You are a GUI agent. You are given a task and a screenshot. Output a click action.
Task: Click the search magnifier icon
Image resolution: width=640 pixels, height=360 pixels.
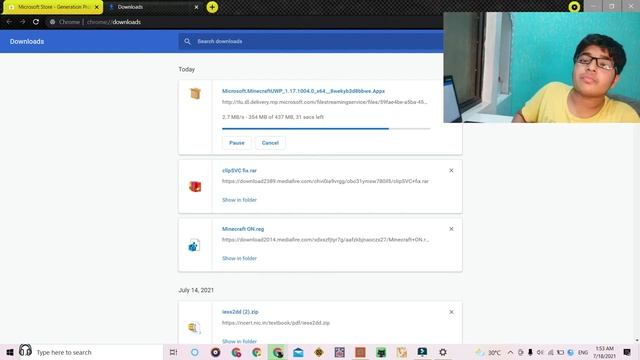(187, 41)
